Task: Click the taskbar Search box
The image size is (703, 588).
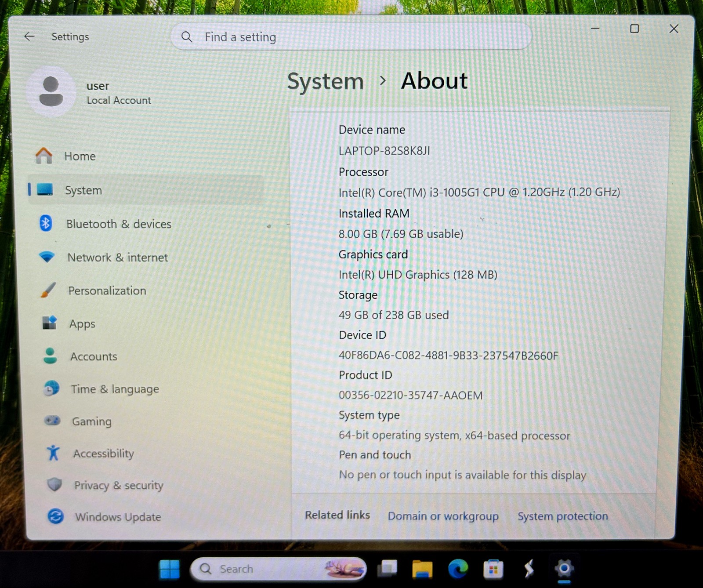Action: point(279,569)
